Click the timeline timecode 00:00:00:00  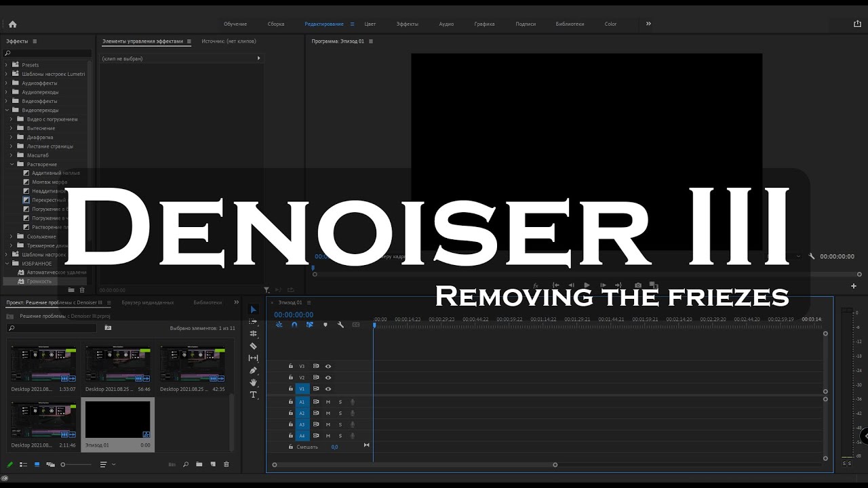coord(294,314)
